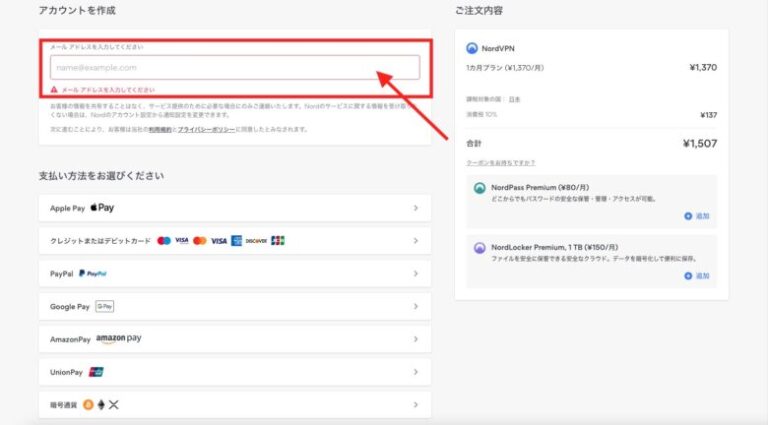Open the Privacy Policy (プライバシーポリシー) link

(208, 130)
